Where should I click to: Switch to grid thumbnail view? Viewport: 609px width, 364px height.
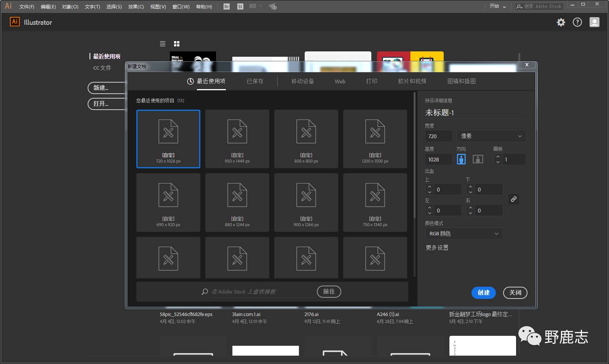point(177,44)
